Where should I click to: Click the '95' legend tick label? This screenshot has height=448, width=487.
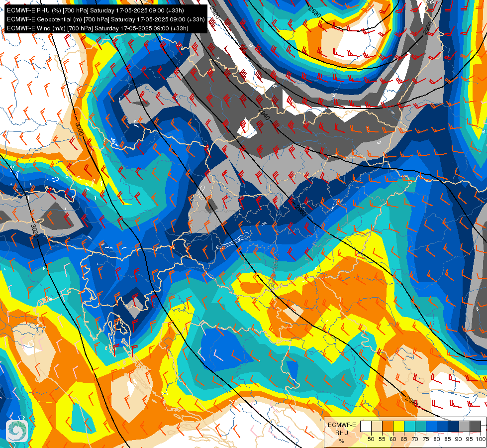pyautogui.click(x=469, y=439)
